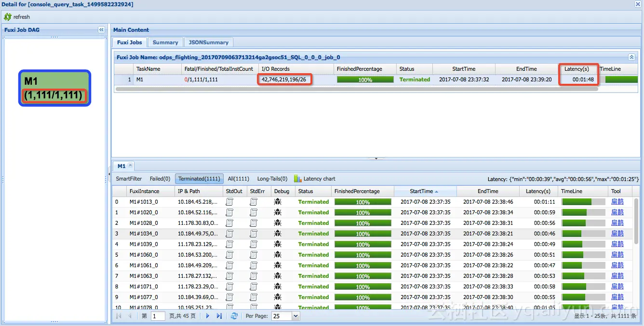
Task: Open StdOut for M1#1034_0
Action: [x=229, y=234]
